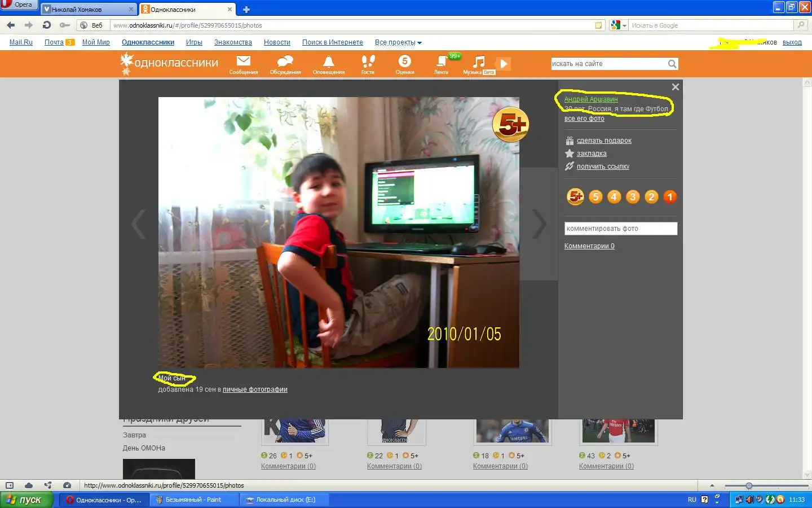812x508 pixels.
Task: Open the Сообщения messages icon
Action: tap(244, 62)
